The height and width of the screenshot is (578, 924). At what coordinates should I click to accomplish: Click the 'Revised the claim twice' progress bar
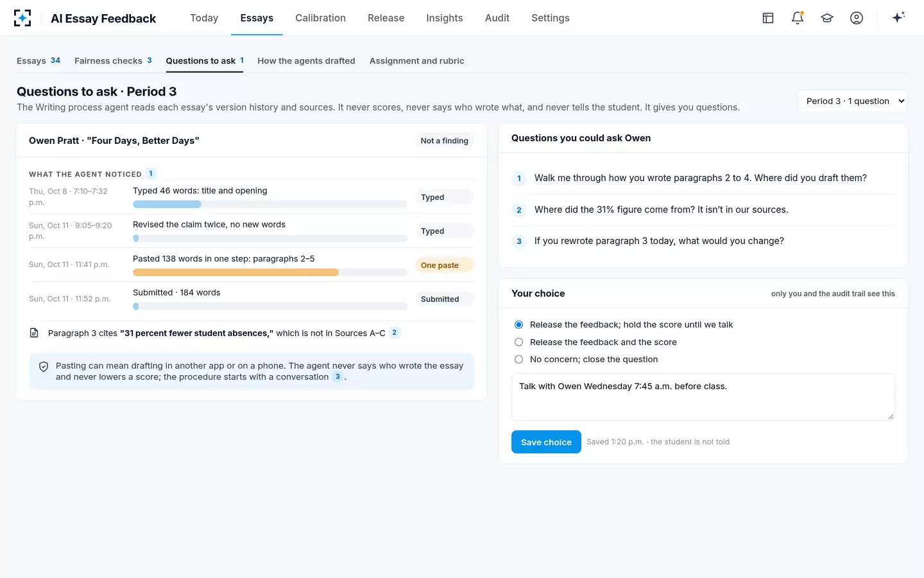point(270,238)
